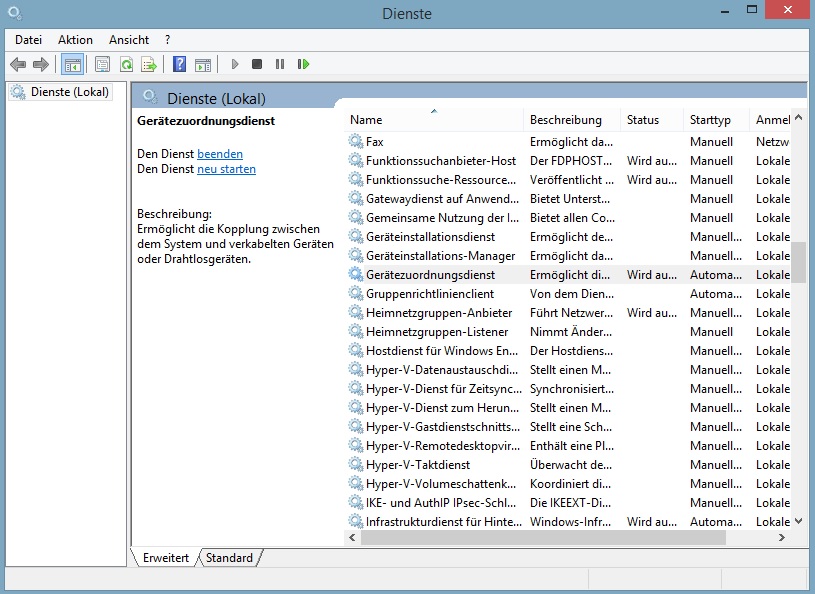Select the Geräteinstallations-Manager service

click(x=440, y=256)
